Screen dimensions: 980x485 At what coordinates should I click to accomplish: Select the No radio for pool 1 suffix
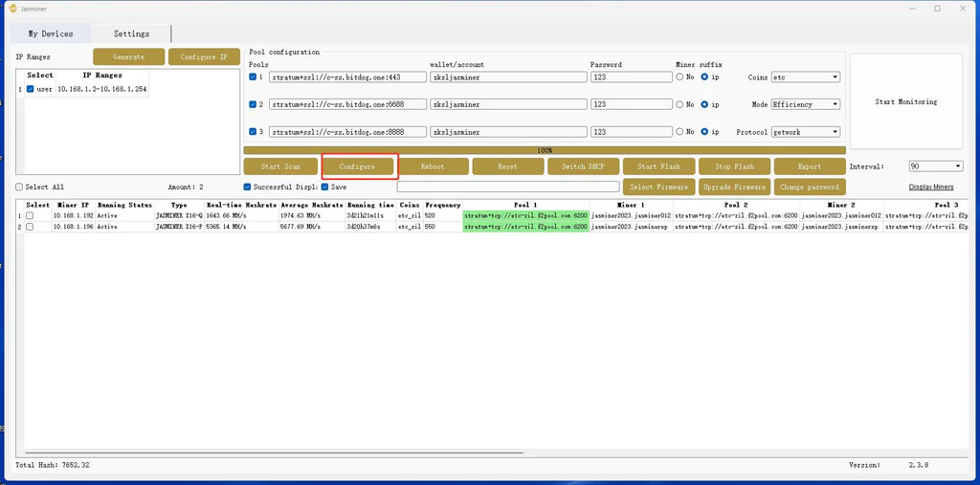(x=679, y=77)
